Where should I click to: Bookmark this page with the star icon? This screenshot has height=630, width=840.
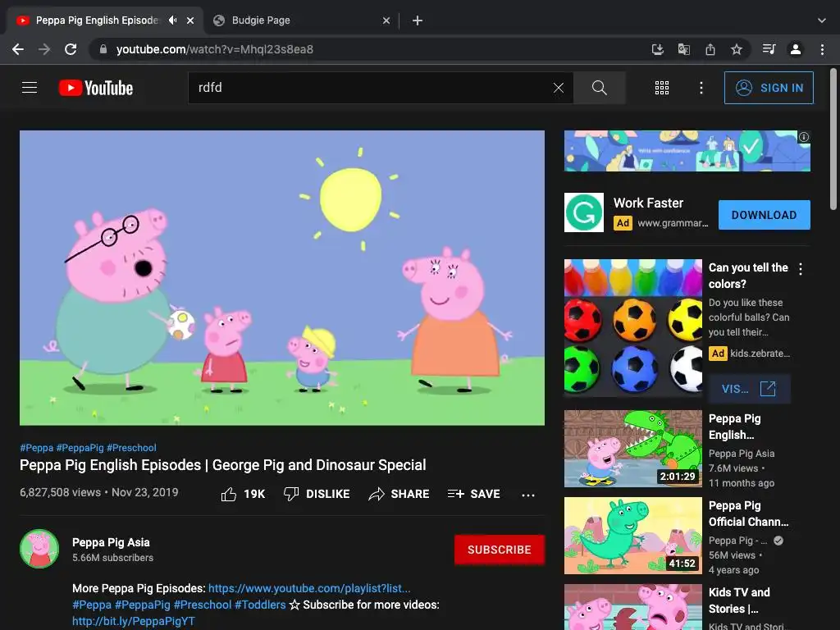tap(737, 49)
